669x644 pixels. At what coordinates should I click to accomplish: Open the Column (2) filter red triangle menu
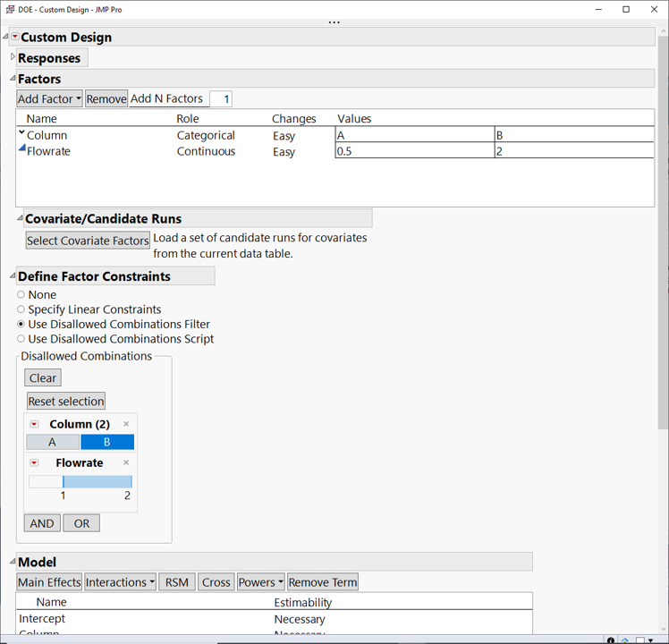[34, 424]
